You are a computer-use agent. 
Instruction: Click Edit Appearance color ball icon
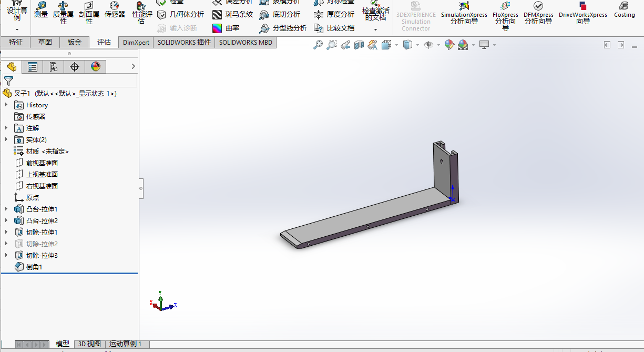tap(449, 45)
